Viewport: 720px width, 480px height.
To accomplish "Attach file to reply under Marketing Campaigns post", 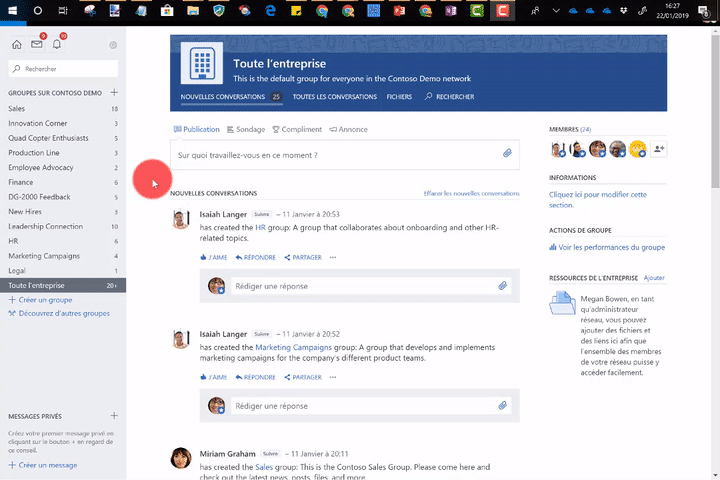I will (502, 406).
